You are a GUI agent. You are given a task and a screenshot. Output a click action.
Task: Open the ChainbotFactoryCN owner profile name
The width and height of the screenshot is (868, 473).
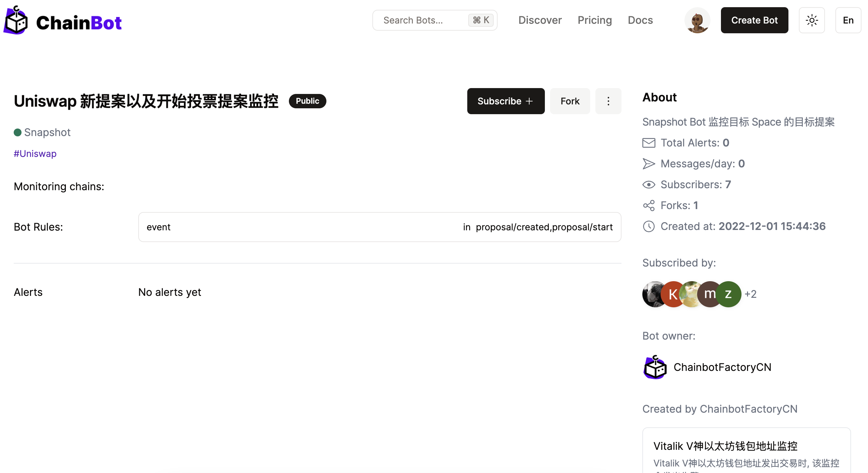[722, 367]
